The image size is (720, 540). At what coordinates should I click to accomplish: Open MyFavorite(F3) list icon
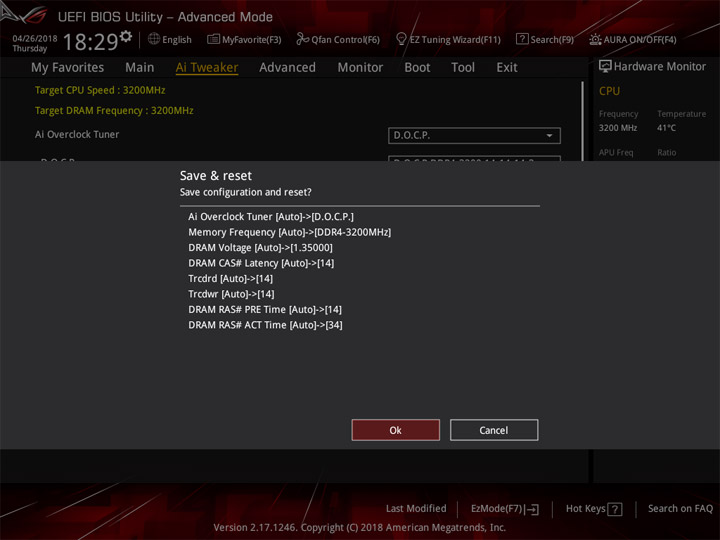213,39
